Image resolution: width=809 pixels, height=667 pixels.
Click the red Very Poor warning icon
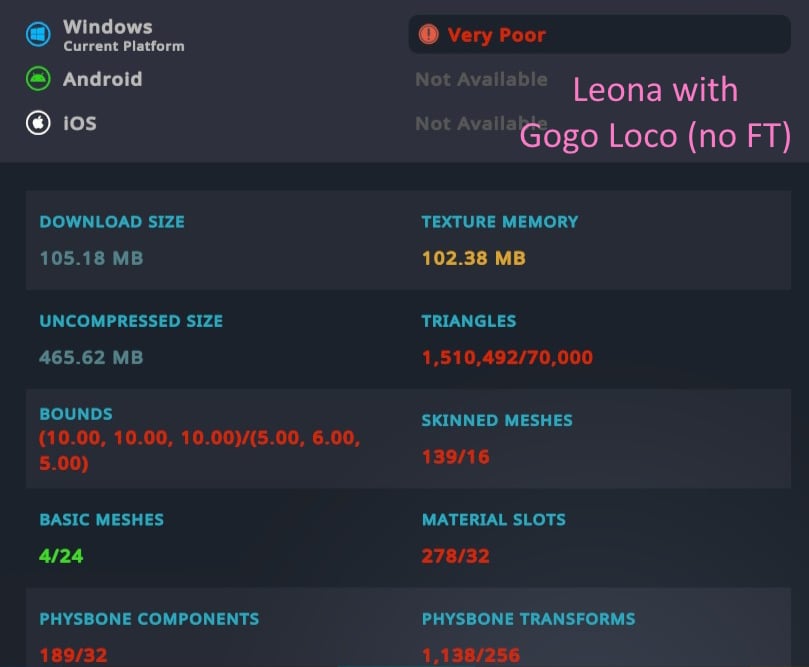point(429,35)
